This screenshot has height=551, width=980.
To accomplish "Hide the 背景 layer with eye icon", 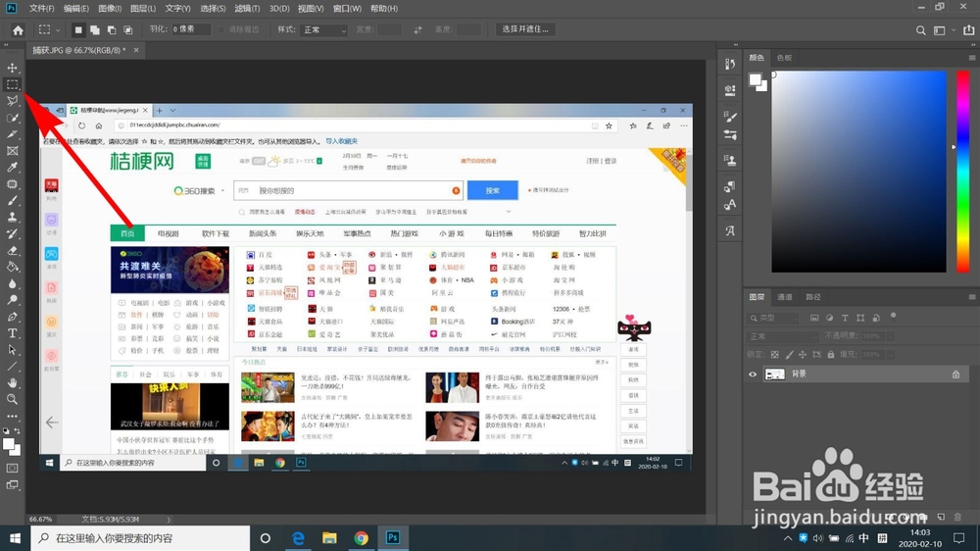I will [753, 374].
